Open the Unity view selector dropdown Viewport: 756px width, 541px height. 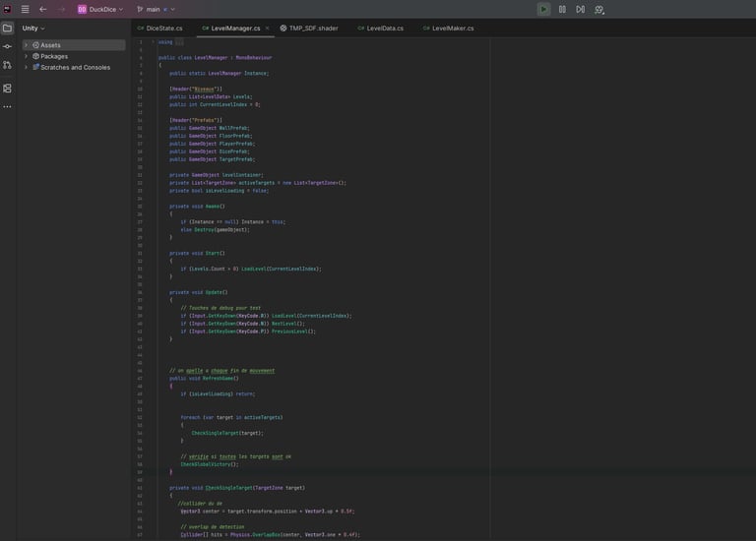pyautogui.click(x=33, y=28)
